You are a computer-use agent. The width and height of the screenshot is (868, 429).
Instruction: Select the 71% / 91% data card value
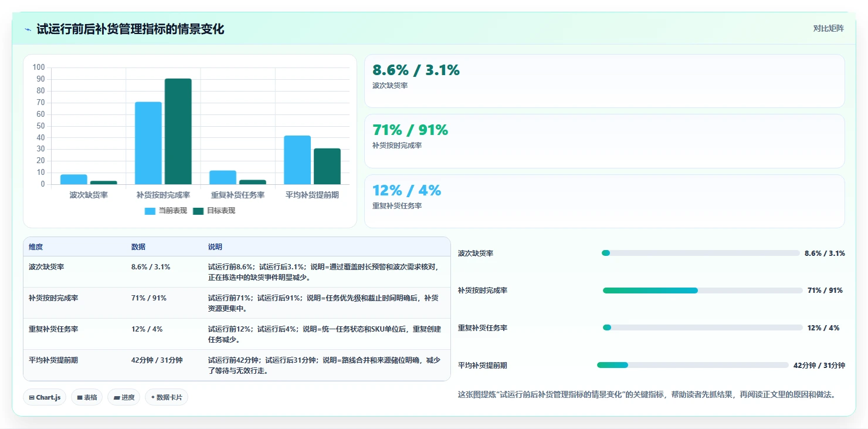(410, 130)
